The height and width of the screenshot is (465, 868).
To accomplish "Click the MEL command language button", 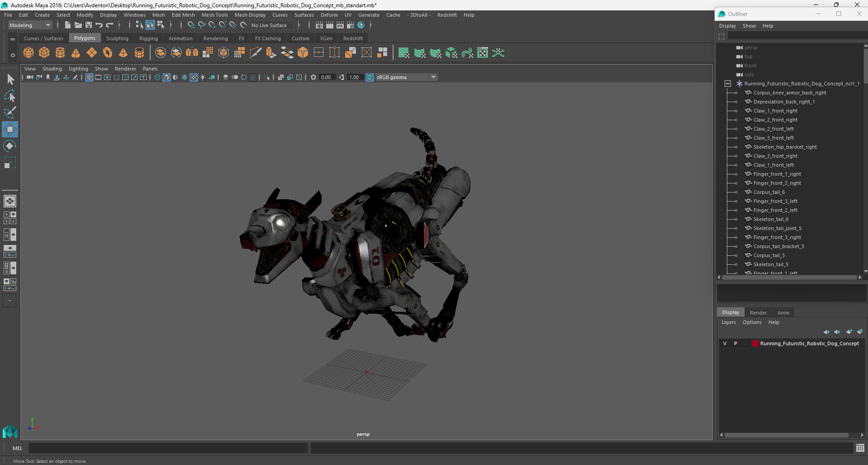I will [17, 448].
